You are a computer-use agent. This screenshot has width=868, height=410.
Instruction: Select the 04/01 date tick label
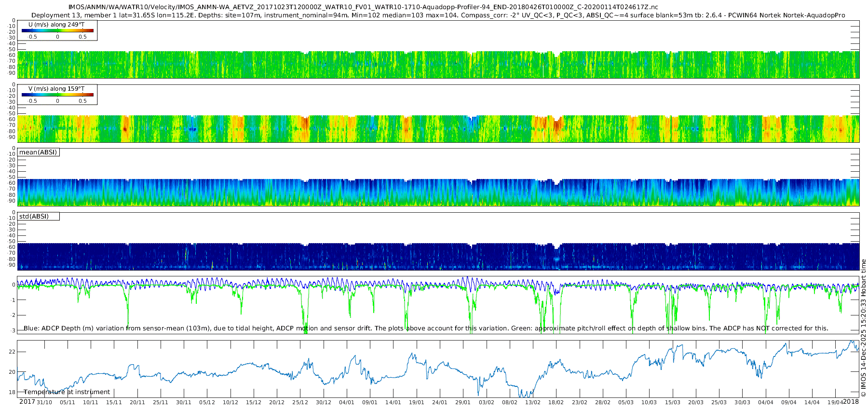click(347, 402)
